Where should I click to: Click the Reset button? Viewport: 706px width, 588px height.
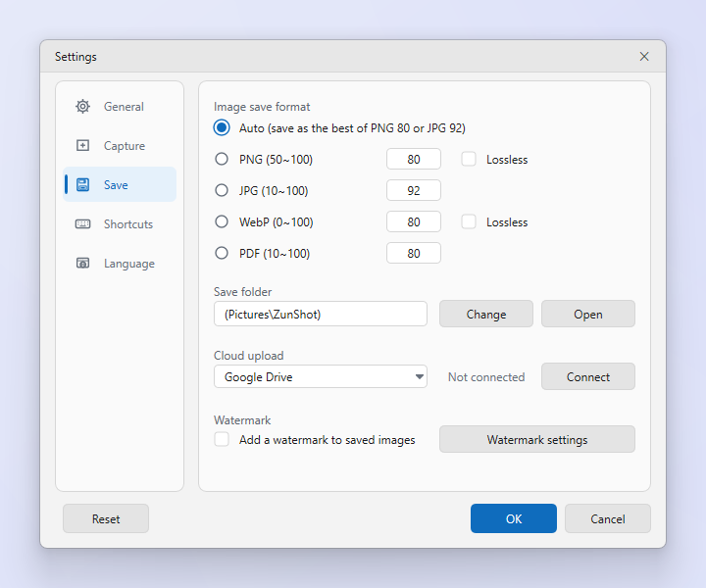(106, 518)
